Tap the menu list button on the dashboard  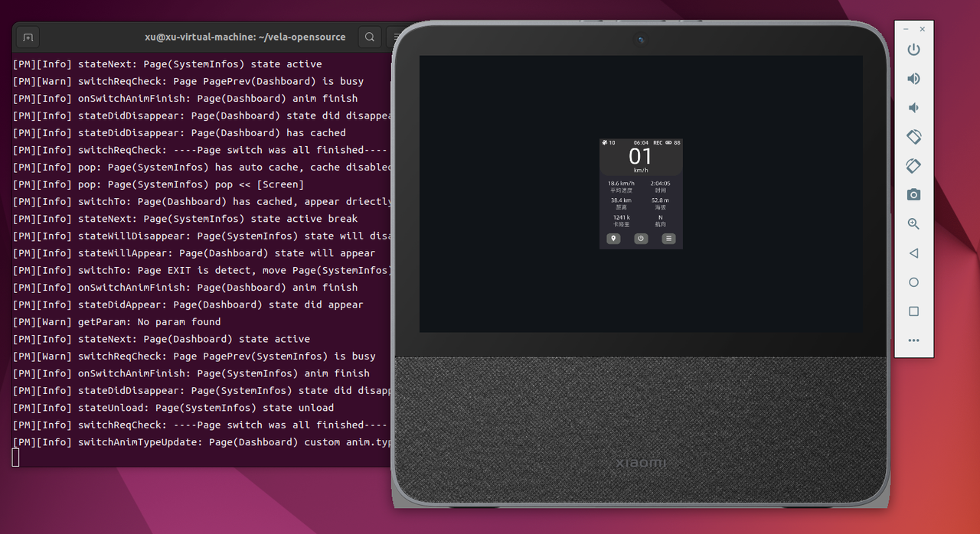point(668,239)
